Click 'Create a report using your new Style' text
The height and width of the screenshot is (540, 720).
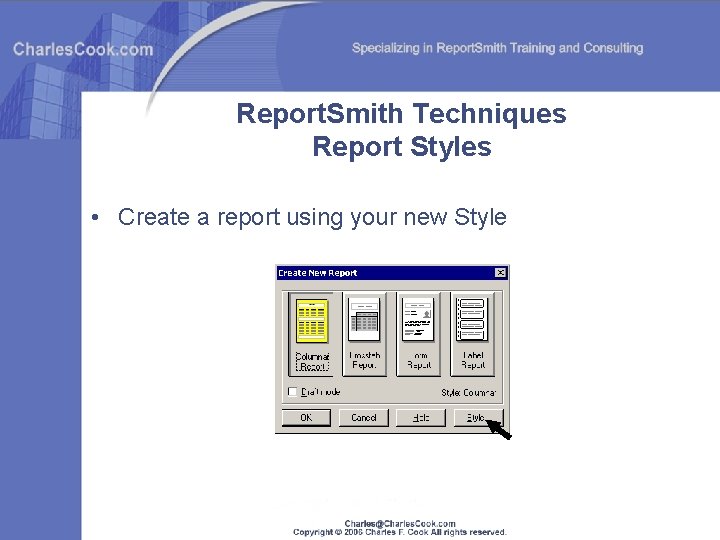(x=312, y=217)
